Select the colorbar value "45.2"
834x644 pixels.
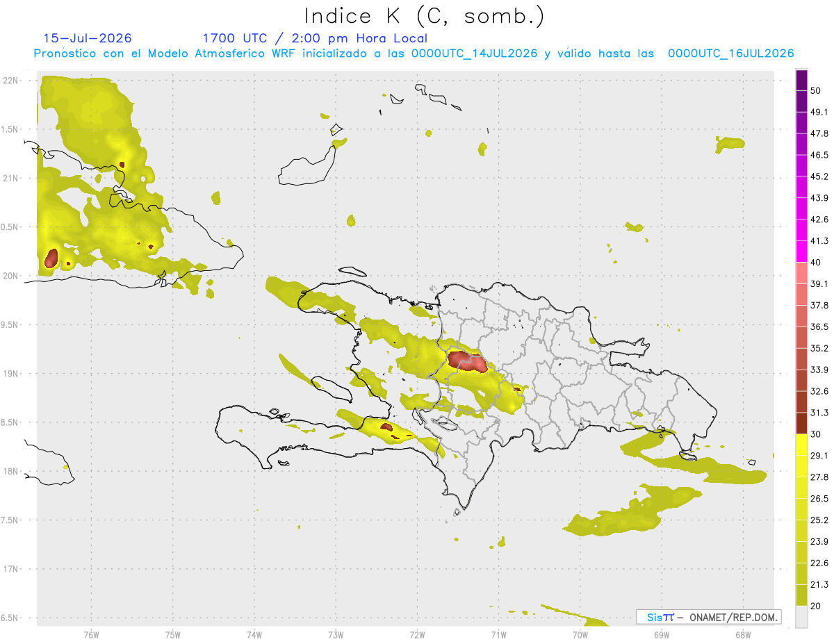[819, 176]
